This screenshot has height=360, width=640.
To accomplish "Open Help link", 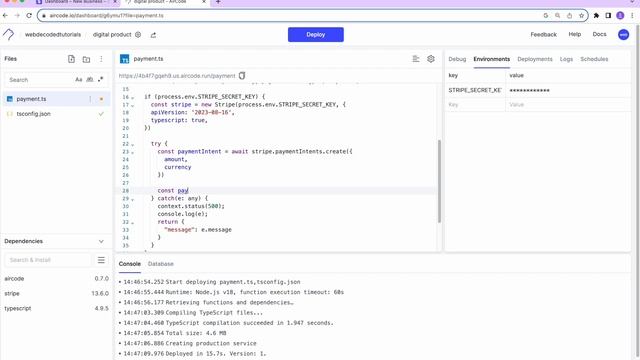I will [574, 34].
